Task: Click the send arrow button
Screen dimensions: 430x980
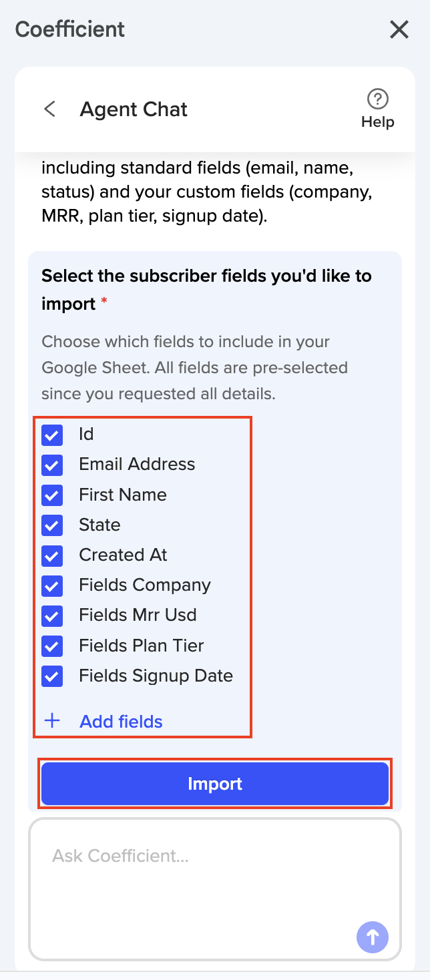Action: [373, 937]
